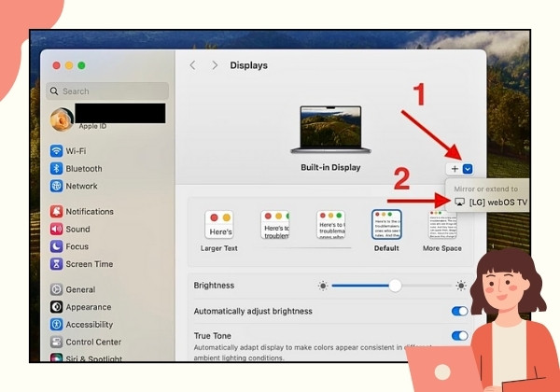This screenshot has height=392, width=560.
Task: Click the Control Center label
Action: coord(93,342)
